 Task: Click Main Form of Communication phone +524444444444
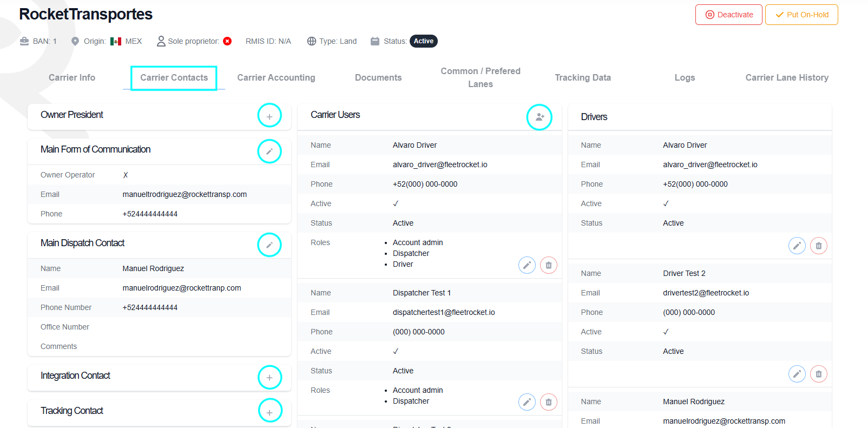[x=150, y=214]
